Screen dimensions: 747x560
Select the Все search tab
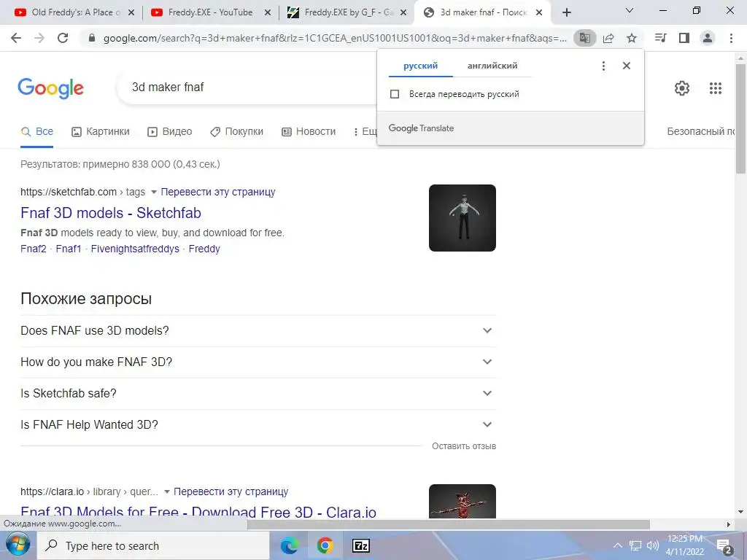pyautogui.click(x=37, y=131)
